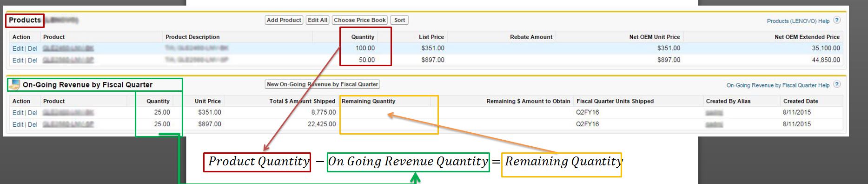This screenshot has height=184, width=868.
Task: Open Products (LENOVO) Help link
Action: point(798,21)
